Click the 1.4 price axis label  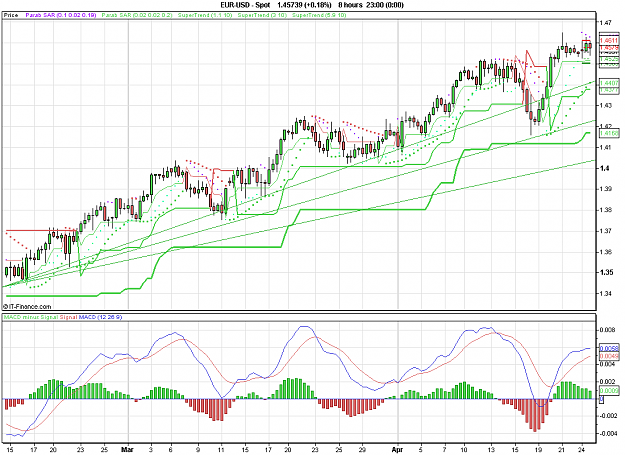[604, 169]
